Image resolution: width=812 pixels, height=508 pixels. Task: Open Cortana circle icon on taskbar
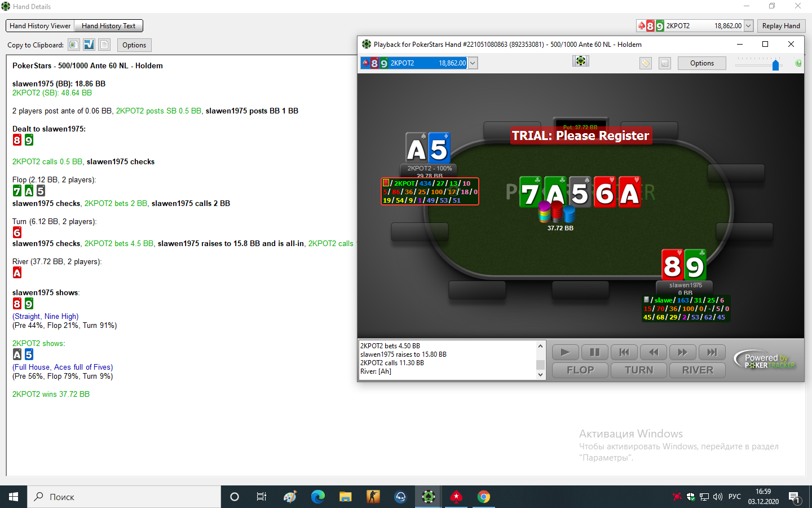235,497
